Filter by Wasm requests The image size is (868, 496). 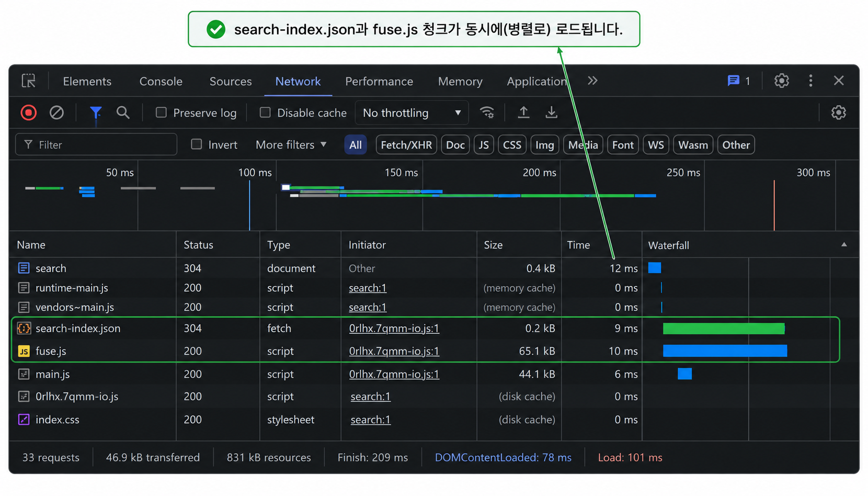[693, 145]
